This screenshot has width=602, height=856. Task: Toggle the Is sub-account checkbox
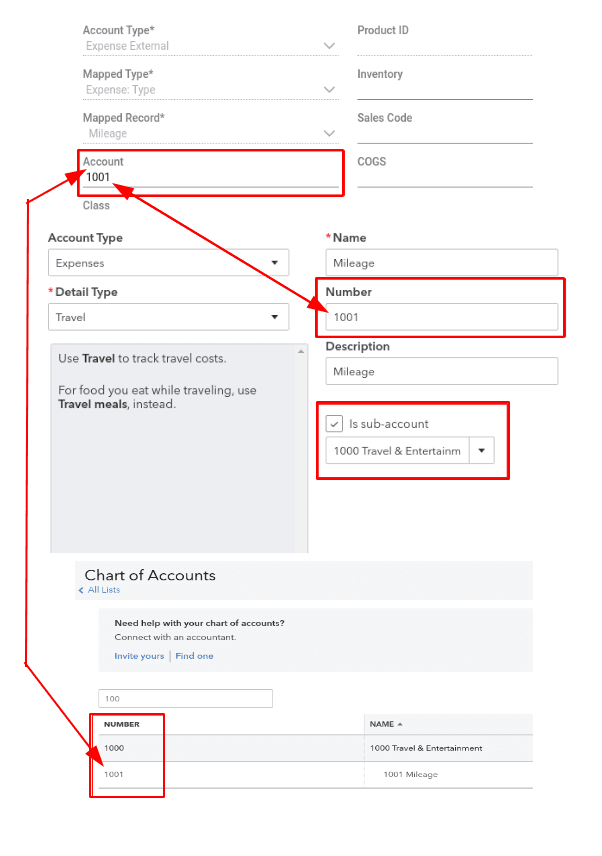coord(335,424)
